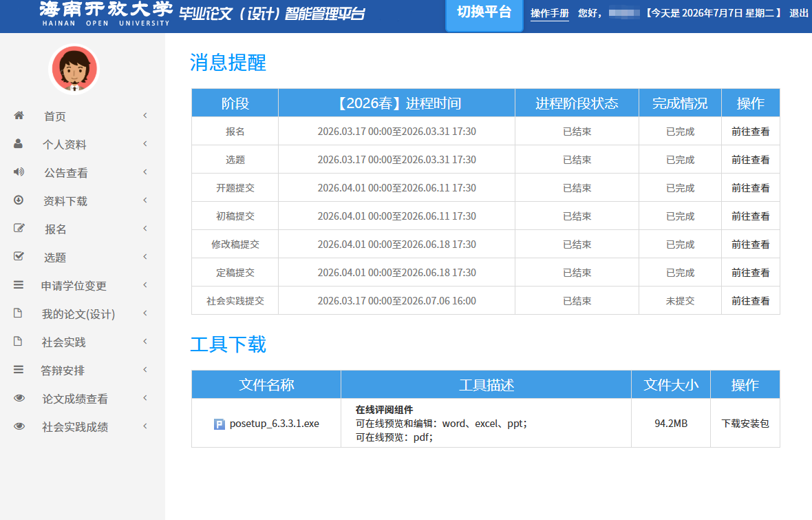
Task: Click 退出 to log out
Action: 798,14
